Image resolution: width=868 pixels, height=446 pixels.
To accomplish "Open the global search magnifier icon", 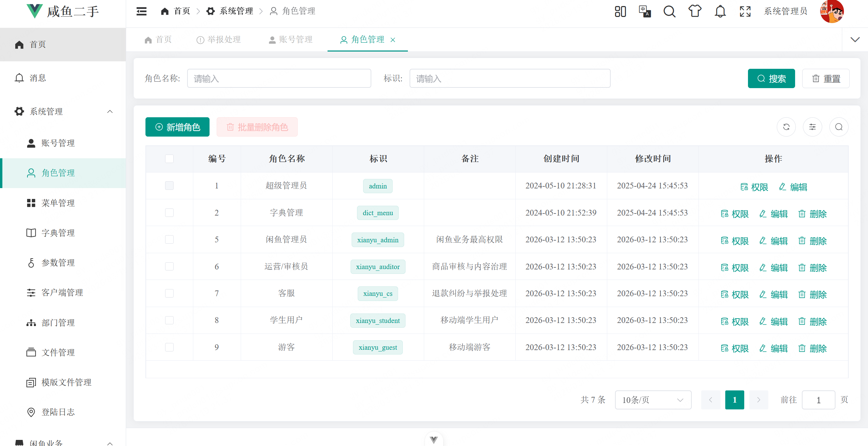I will coord(670,11).
